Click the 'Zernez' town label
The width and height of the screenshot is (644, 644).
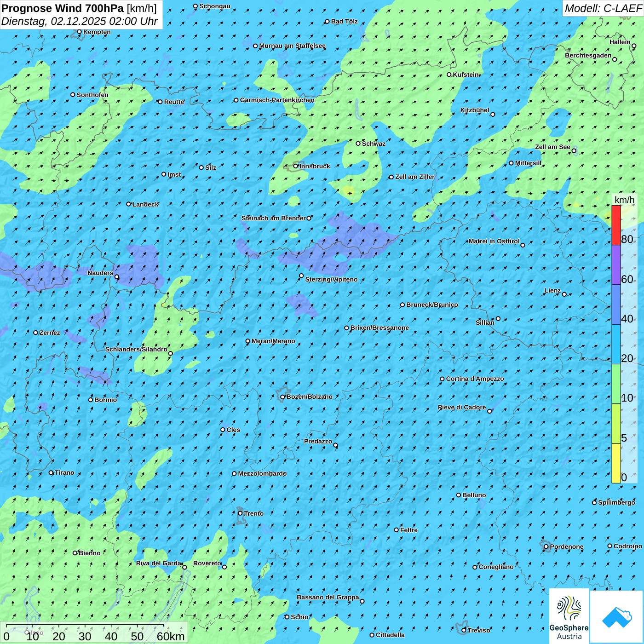pyautogui.click(x=50, y=333)
